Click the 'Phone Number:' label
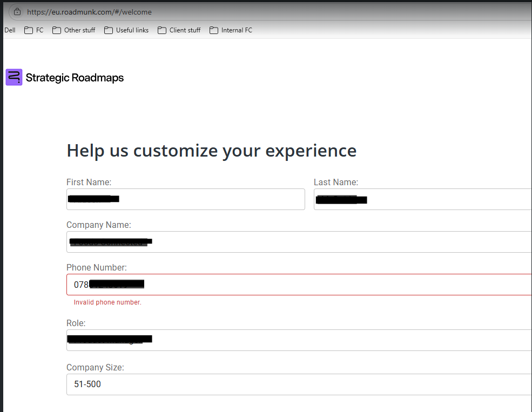 (x=97, y=267)
